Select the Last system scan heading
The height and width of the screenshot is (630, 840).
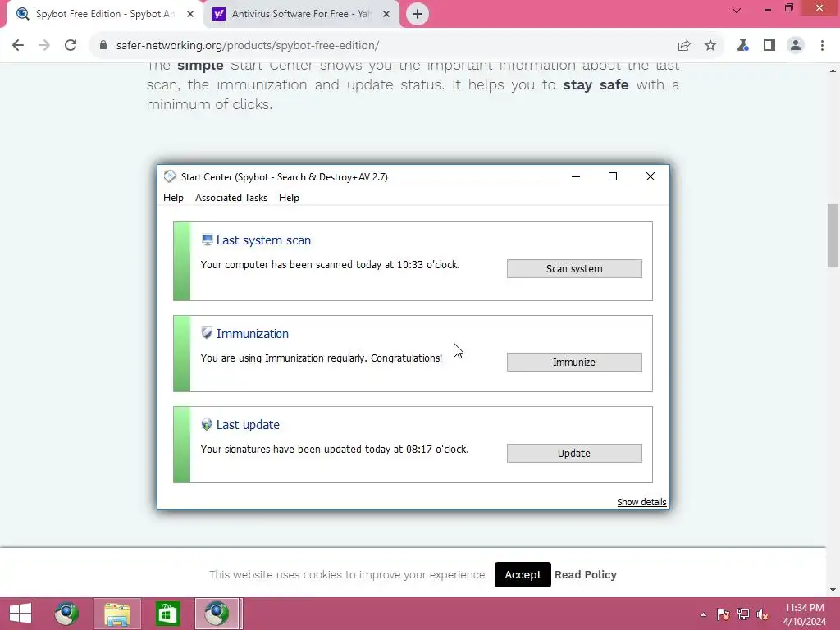(263, 240)
